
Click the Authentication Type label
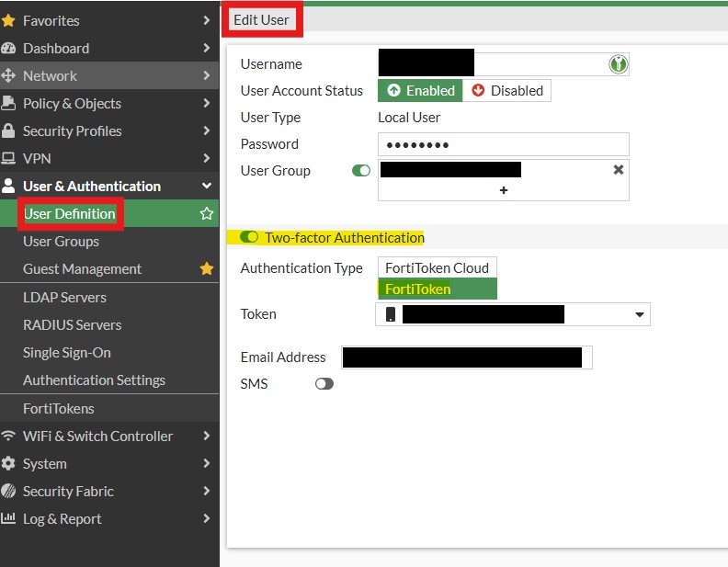click(301, 268)
